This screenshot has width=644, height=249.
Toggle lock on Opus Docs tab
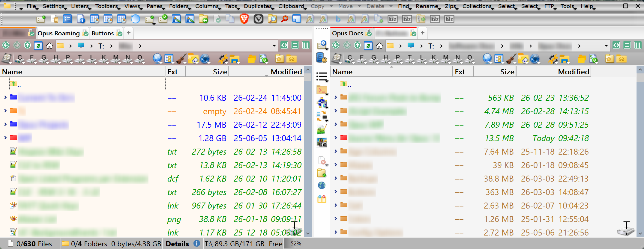(x=369, y=33)
